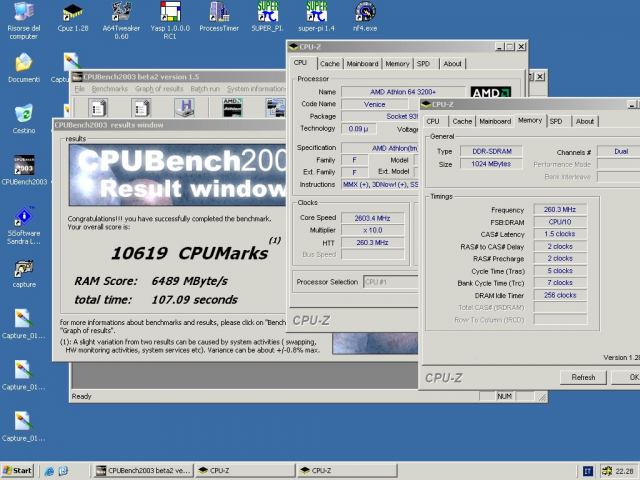Viewport: 640px width, 480px height.
Task: Open the Graph of results menu
Action: [x=159, y=89]
